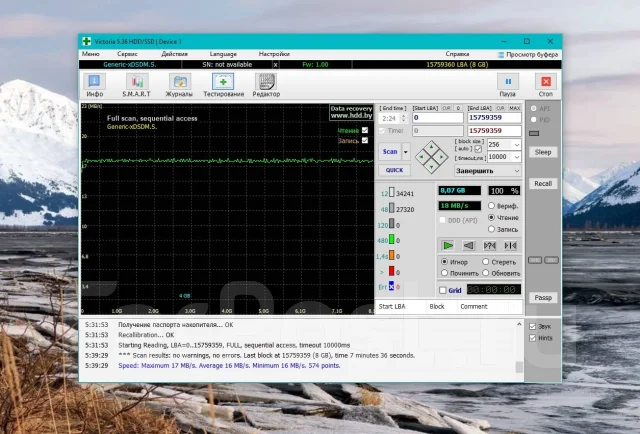Click the blue Err X block icon
The height and width of the screenshot is (434, 640).
(391, 286)
